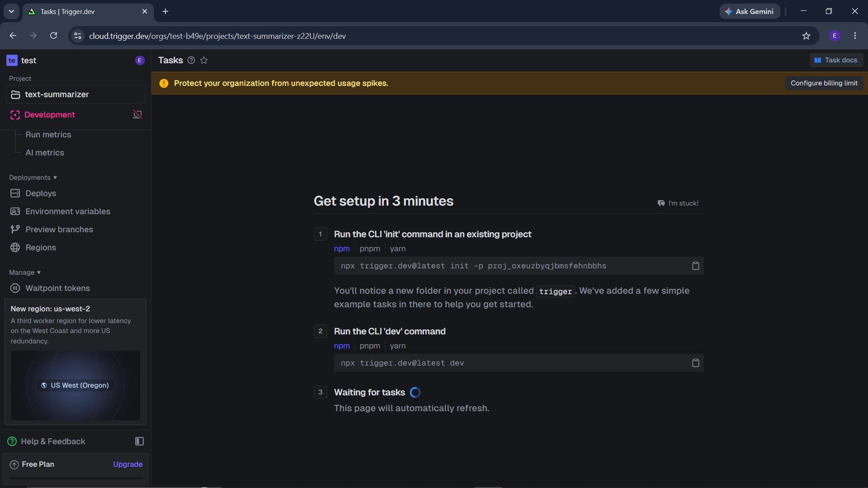The image size is (868, 488).
Task: Click the Environment variables icon
Action: coord(15,211)
